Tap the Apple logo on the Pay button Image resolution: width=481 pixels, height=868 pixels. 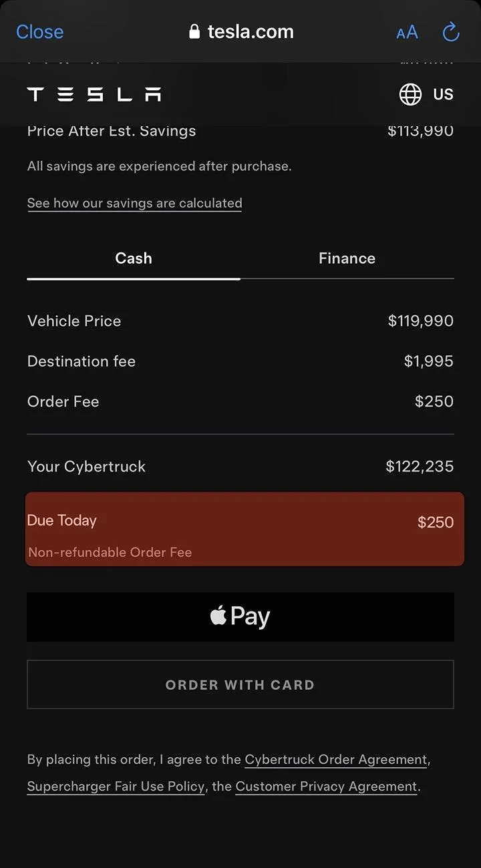218,615
